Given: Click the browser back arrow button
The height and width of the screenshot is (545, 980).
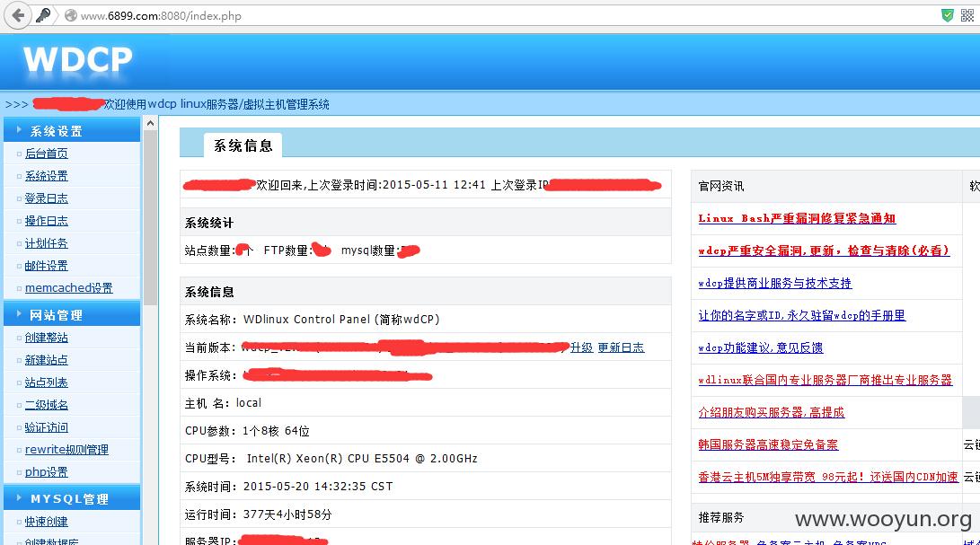Looking at the screenshot, I should coord(18,15).
